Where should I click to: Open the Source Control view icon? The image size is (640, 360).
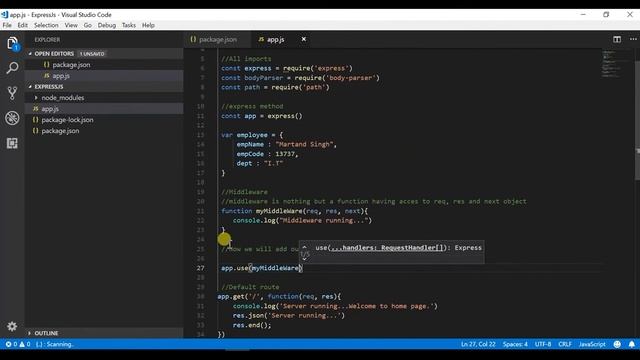click(12, 93)
